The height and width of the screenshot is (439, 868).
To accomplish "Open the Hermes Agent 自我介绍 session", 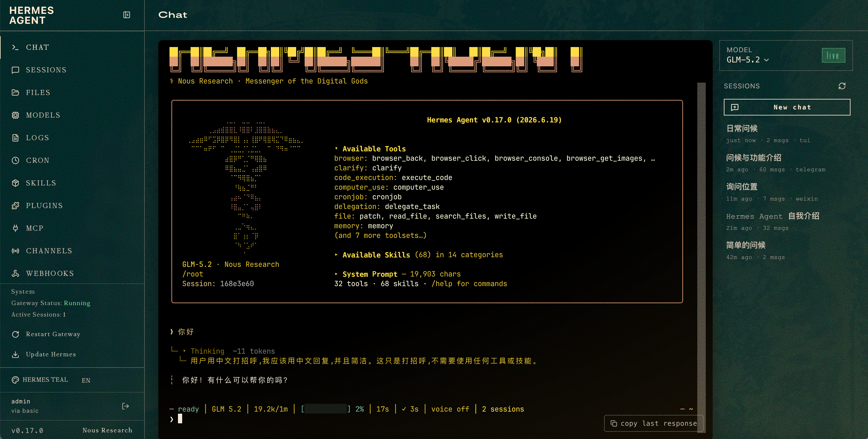I will (x=787, y=221).
